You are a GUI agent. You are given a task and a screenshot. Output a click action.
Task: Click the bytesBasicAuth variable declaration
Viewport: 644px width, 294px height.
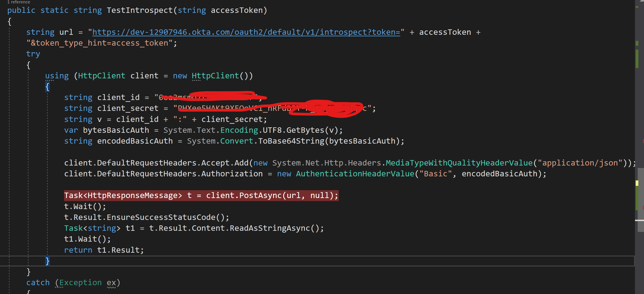[116, 130]
